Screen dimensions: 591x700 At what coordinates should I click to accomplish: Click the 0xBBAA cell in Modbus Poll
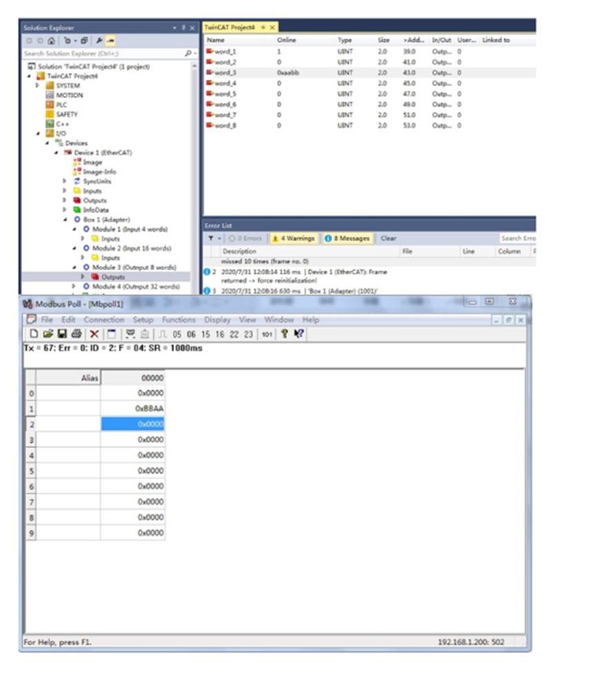click(133, 409)
